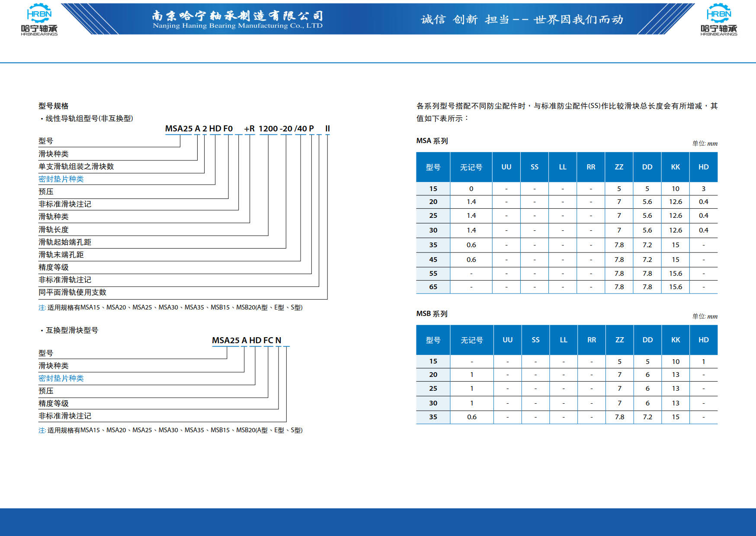Click 'KK' header in MSA table
Viewport: 756px width, 536px height.
click(x=675, y=167)
